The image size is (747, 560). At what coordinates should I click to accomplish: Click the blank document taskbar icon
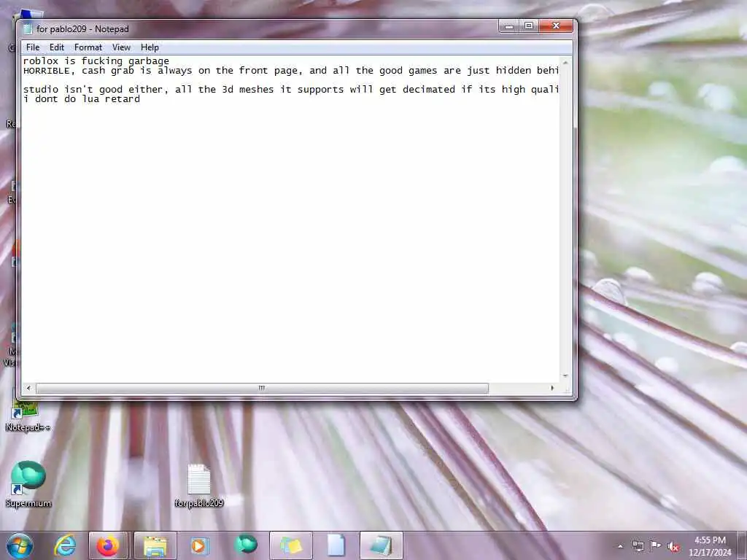[x=336, y=545]
